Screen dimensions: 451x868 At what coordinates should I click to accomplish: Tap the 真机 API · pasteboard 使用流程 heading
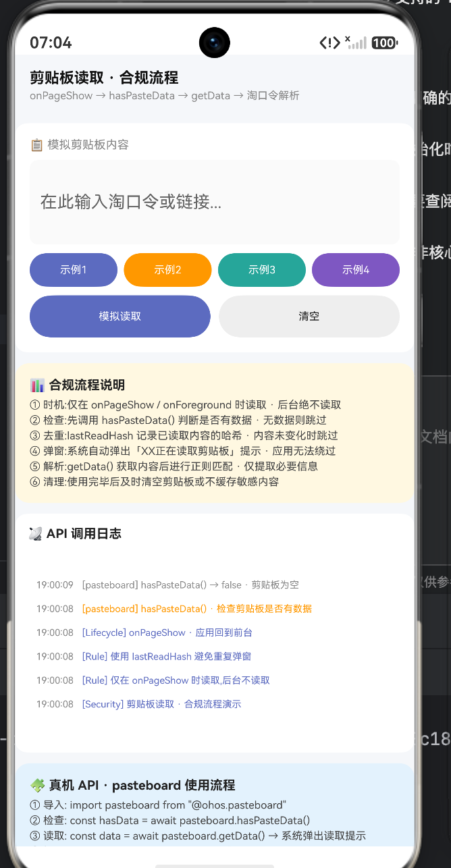142,786
